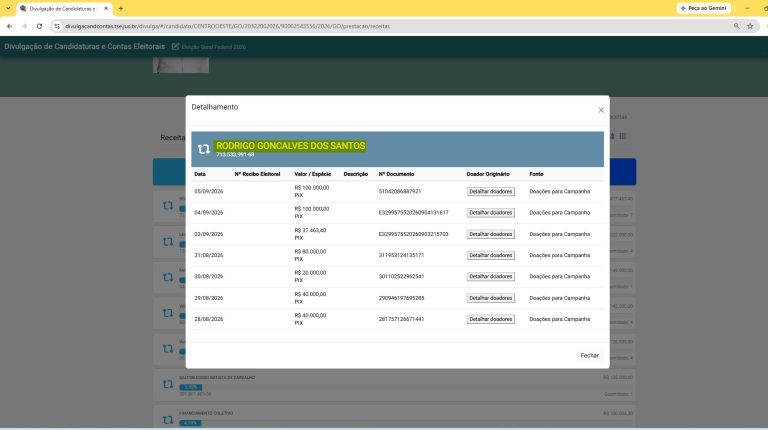768x430 pixels.
Task: Click the Data column header
Action: (200, 174)
